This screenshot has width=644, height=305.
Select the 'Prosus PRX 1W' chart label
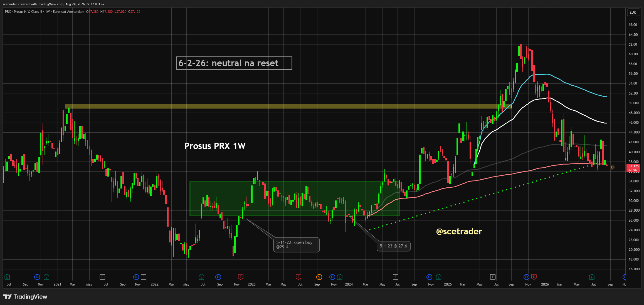click(215, 146)
